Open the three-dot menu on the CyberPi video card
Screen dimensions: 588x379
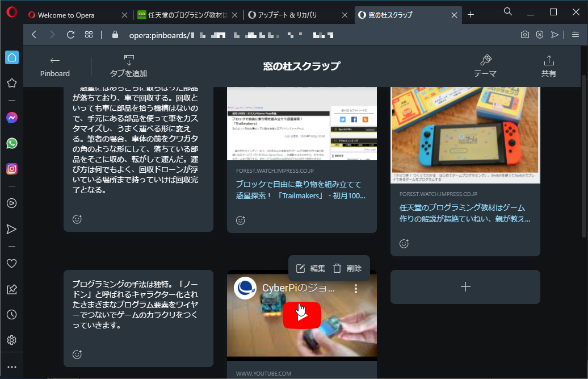click(355, 289)
